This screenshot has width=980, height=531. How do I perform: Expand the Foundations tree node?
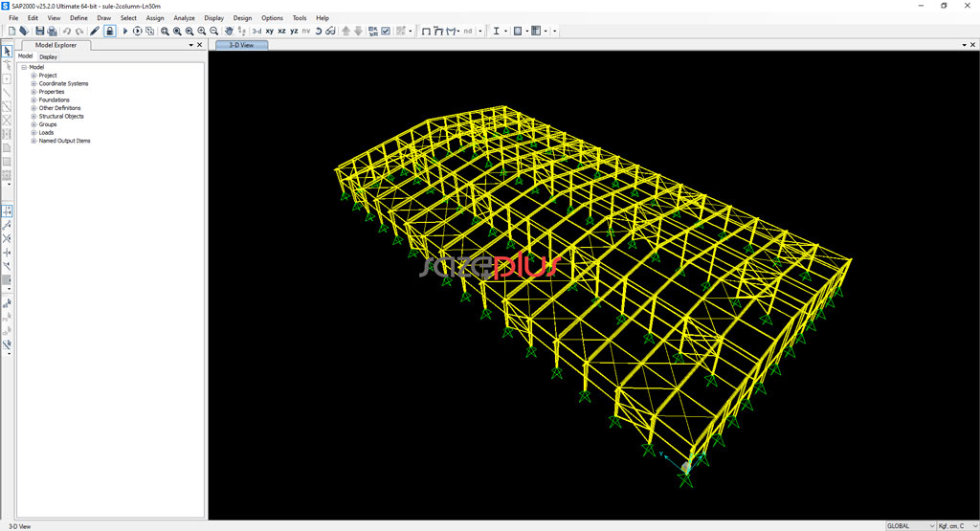click(x=33, y=100)
